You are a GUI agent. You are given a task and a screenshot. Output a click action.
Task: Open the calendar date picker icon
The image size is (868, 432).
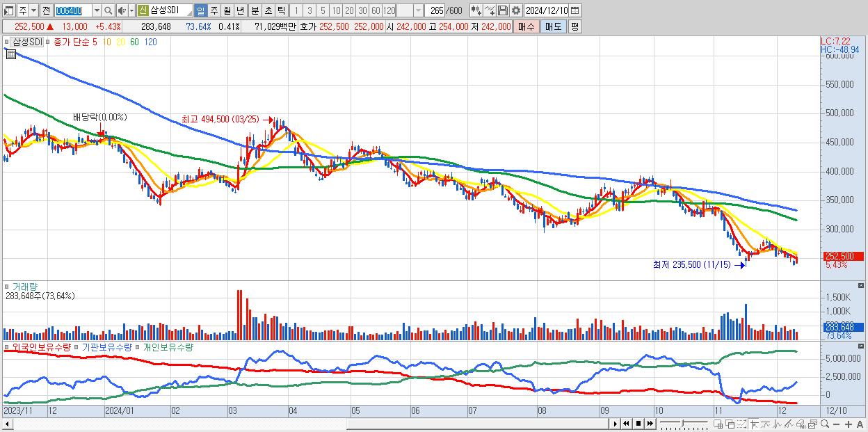click(x=575, y=10)
